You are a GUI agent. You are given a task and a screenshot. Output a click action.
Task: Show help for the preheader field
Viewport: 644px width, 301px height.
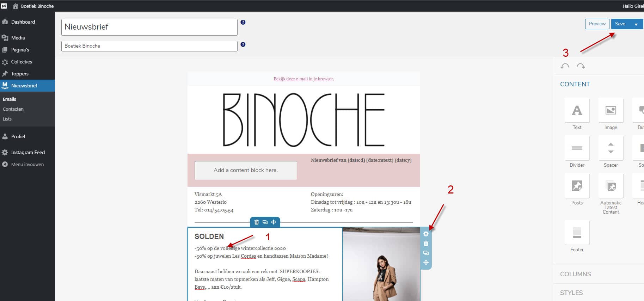click(243, 44)
